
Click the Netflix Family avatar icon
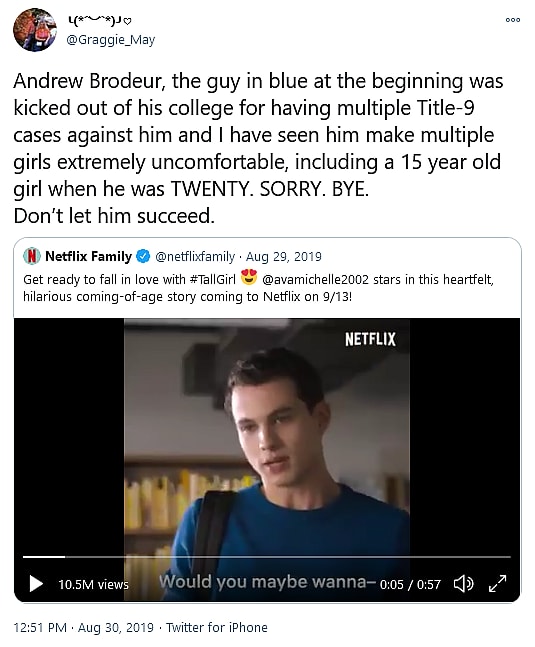(x=31, y=256)
